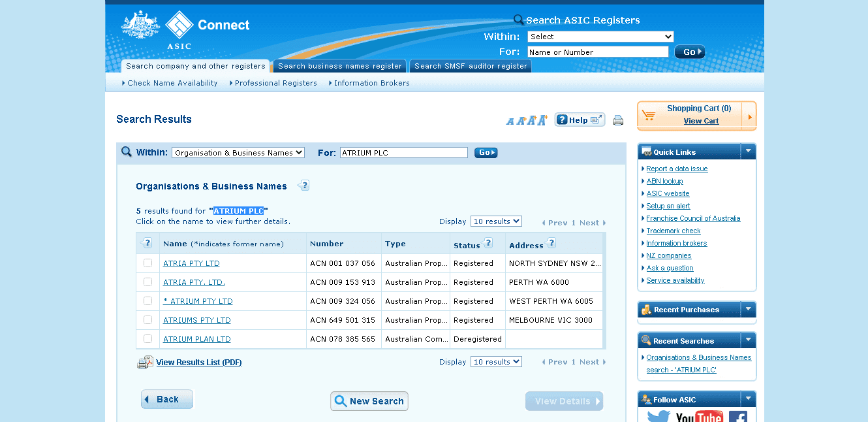This screenshot has width=868, height=422.
Task: Click the ATRIUM PLC search input field
Action: 403,153
